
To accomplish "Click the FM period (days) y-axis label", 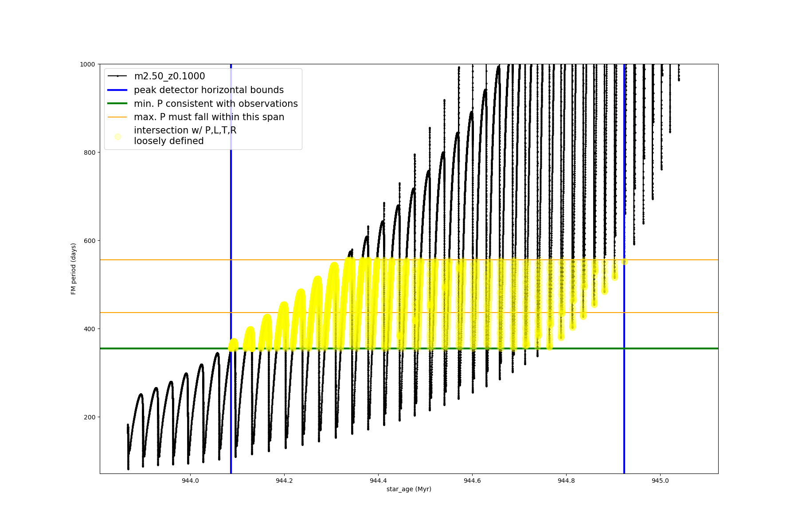I will click(74, 269).
